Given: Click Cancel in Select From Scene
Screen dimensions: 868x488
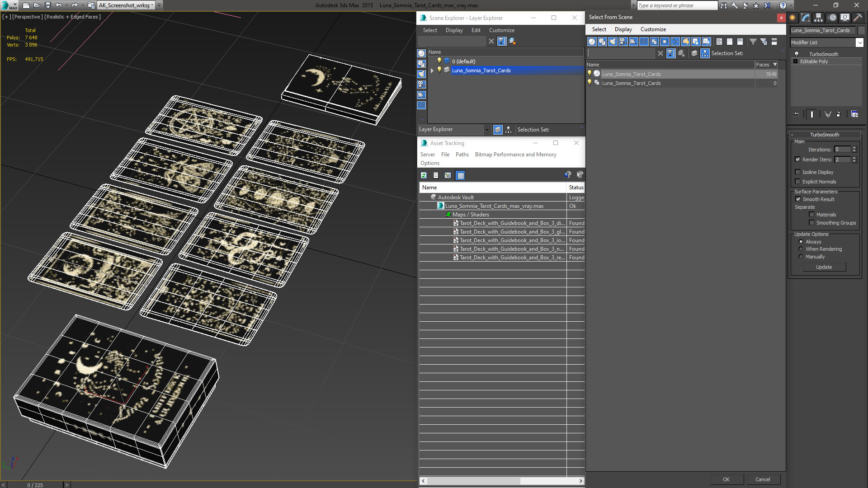Looking at the screenshot, I should click(763, 479).
